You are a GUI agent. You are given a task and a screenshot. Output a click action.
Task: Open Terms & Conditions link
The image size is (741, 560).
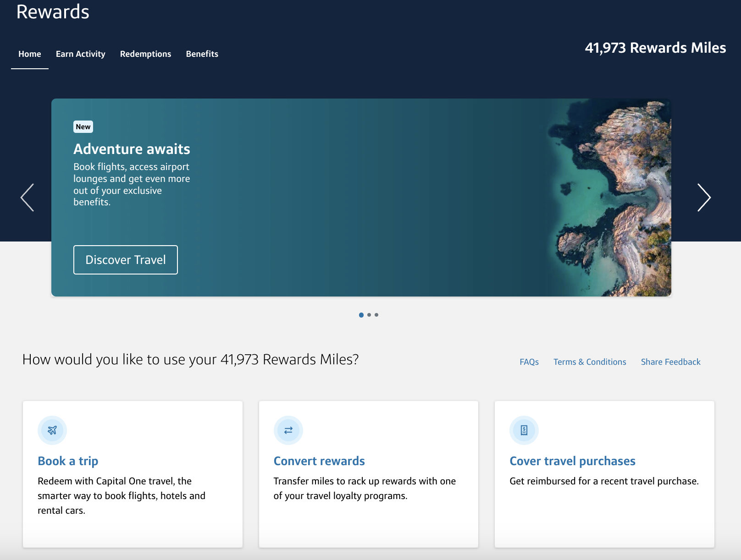pos(590,362)
